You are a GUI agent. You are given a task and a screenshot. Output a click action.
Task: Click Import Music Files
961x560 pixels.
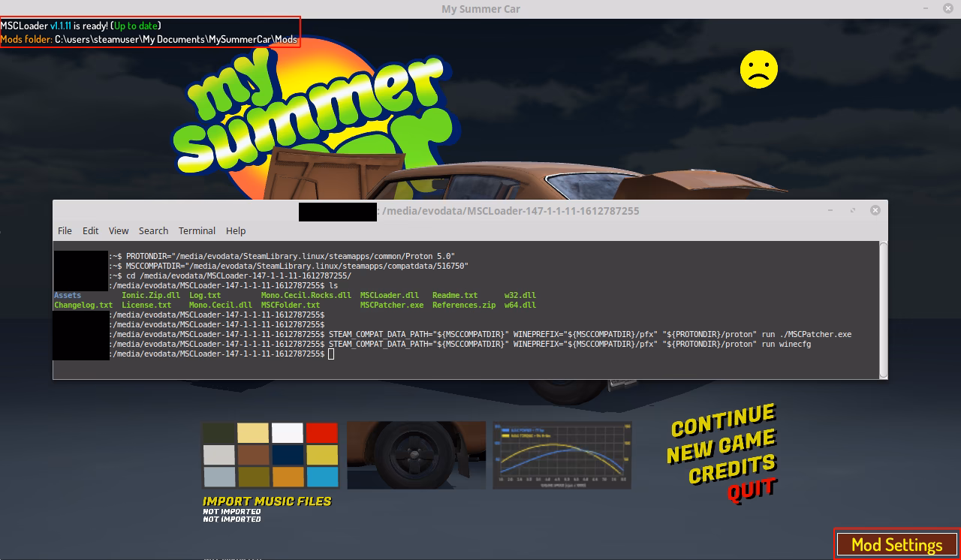tap(267, 501)
